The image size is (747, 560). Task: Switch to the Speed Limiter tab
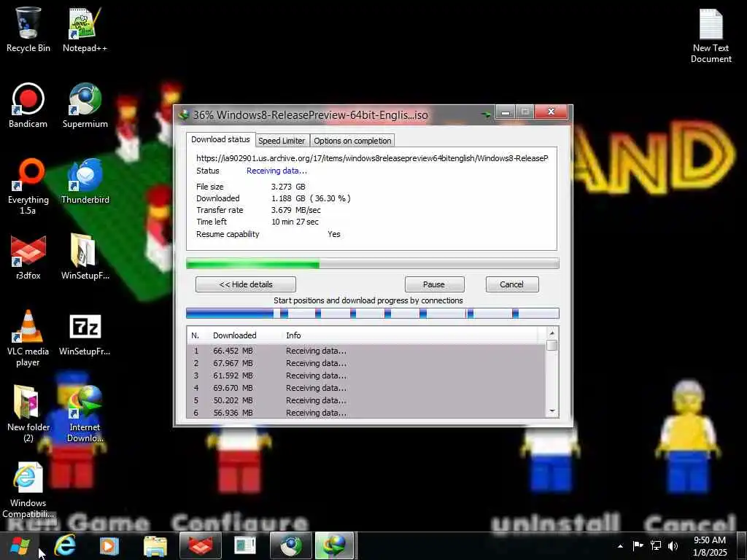[282, 141]
